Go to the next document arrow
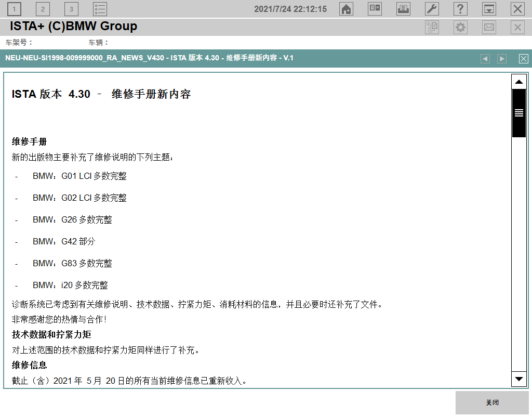532x416 pixels. tap(502, 59)
